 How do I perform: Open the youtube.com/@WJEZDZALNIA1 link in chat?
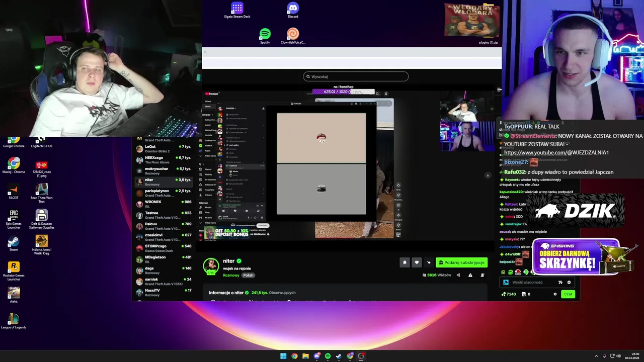[x=556, y=152]
